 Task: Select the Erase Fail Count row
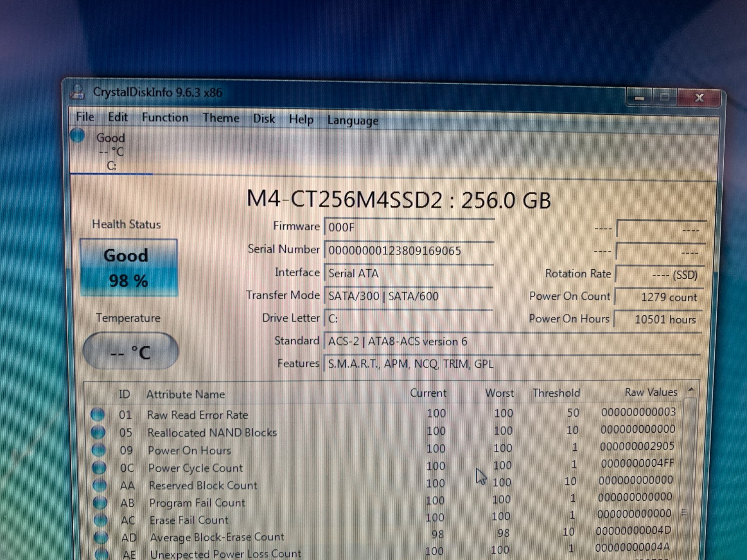point(384,518)
